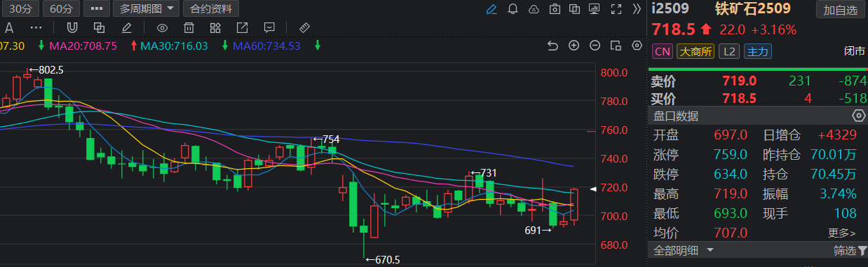
Task: Open 筛选 filter
Action: (849, 250)
